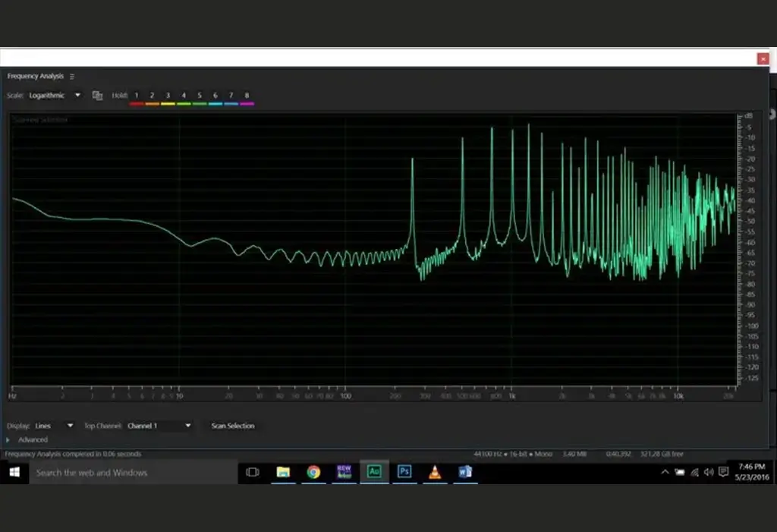
Task: Open the Top Channel dropdown
Action: tap(159, 426)
